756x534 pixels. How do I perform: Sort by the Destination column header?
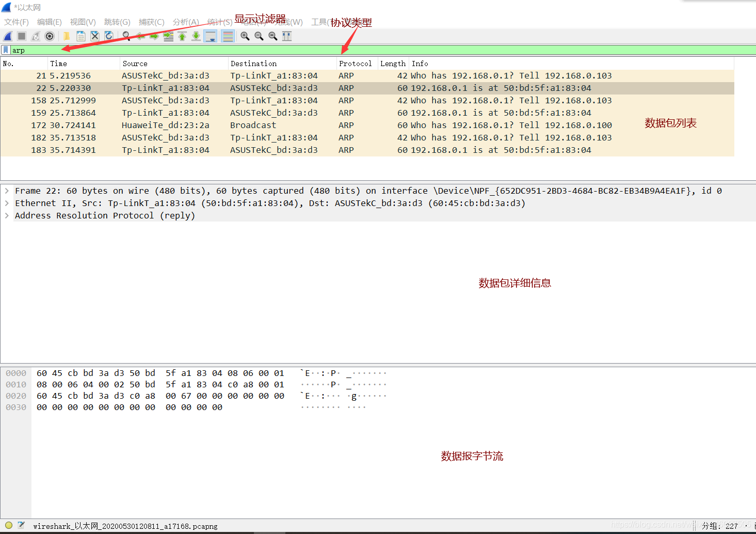coord(282,64)
